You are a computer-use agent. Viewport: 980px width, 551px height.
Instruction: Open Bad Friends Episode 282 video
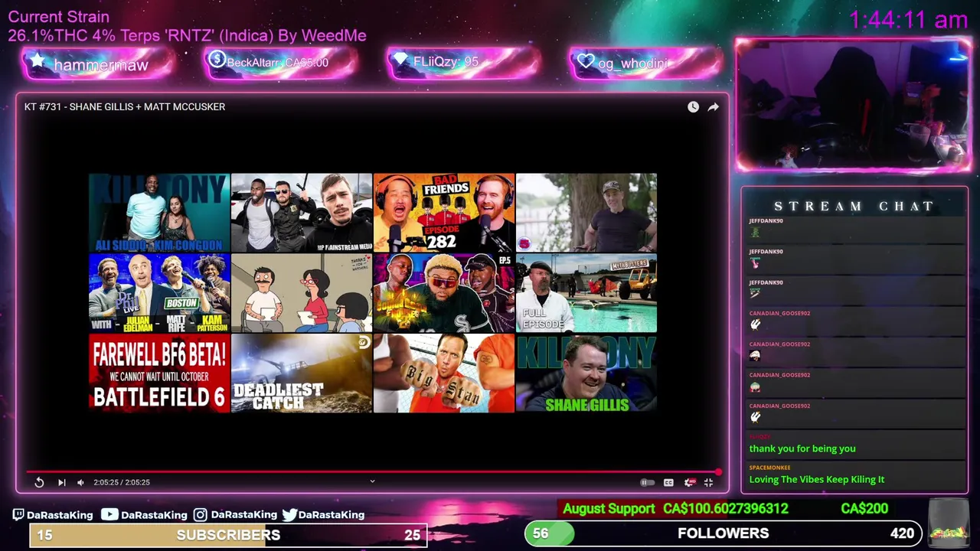tap(444, 213)
